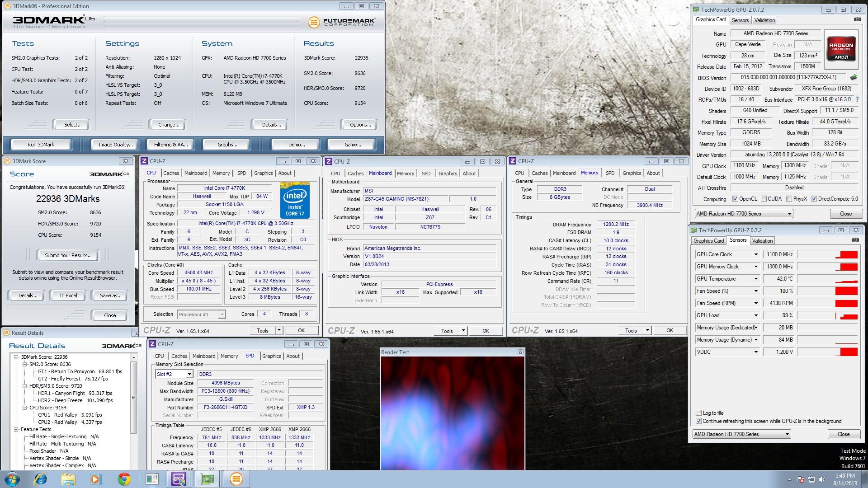Click the CPU-Z purple taskbar icon
Screen dimensions: 868x488
179,479
